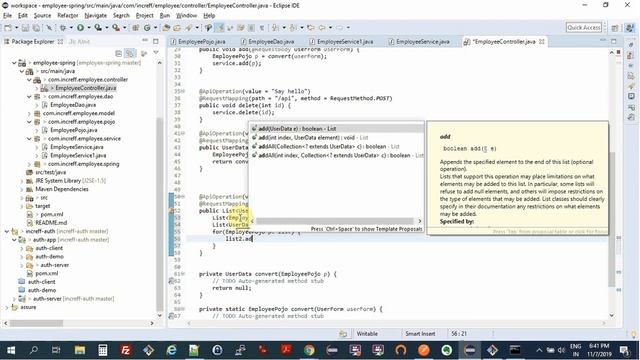Open the Refactor menu

click(68, 16)
